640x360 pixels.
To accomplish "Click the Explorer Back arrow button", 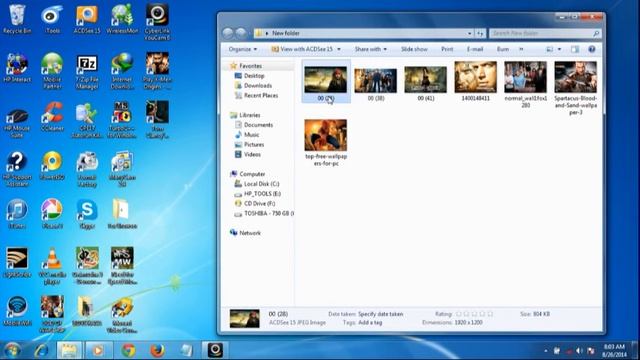I will point(228,33).
